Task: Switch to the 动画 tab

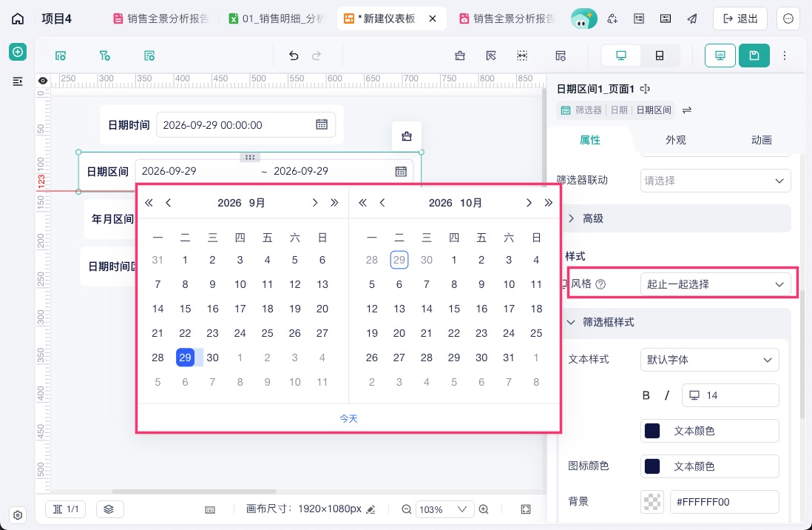Action: (x=761, y=140)
